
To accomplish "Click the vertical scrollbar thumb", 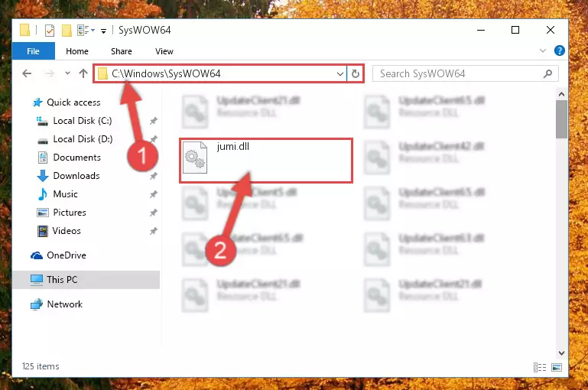I will point(561,119).
